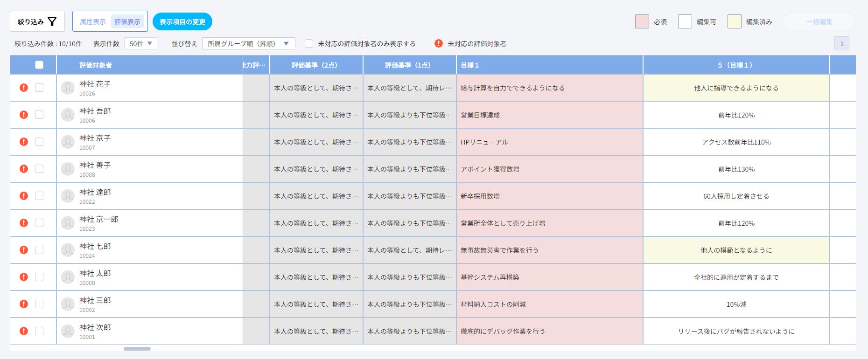Screen dimensions: 868x359
Task: Click the 評価基準（1点） column header
Action: click(x=410, y=65)
